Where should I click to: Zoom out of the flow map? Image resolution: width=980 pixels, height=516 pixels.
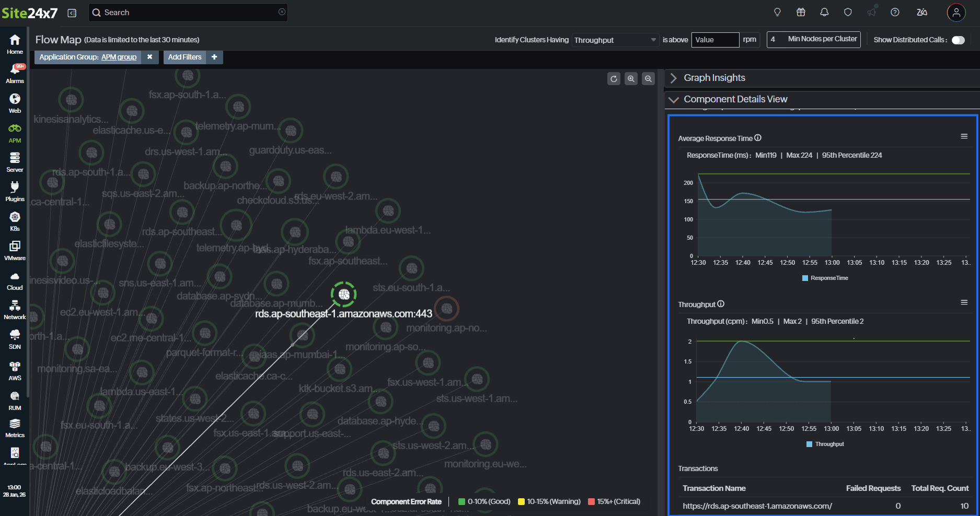tap(648, 79)
